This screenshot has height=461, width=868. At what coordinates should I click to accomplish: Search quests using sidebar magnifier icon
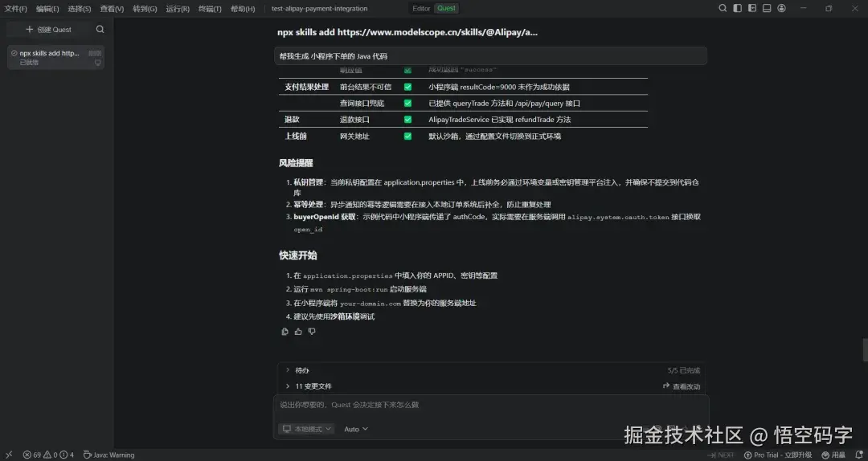point(100,30)
